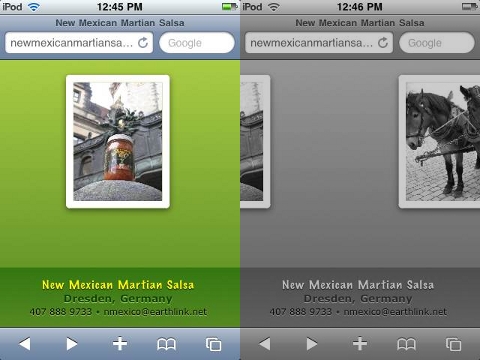Go back in the left color browser
This screenshot has width=480, height=360.
pos(25,344)
